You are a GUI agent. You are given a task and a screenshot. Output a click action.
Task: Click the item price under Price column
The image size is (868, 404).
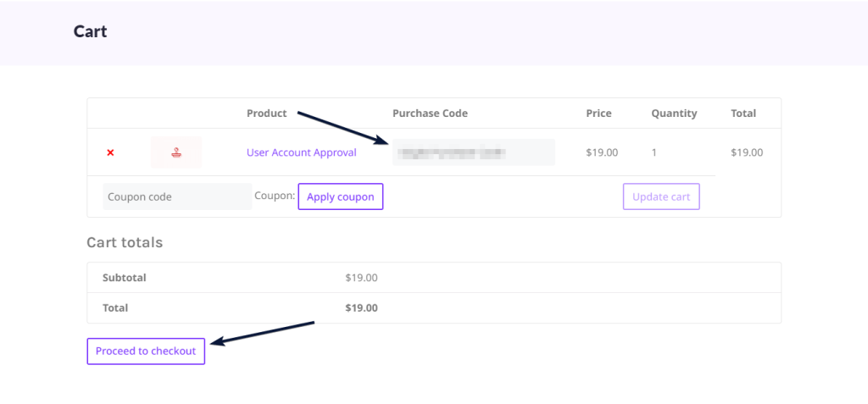tap(602, 153)
